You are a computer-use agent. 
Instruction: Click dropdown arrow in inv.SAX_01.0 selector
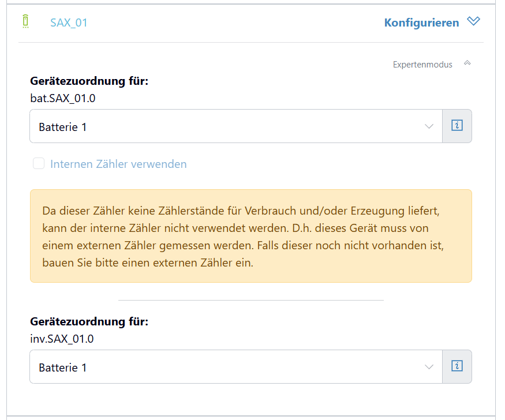point(429,367)
